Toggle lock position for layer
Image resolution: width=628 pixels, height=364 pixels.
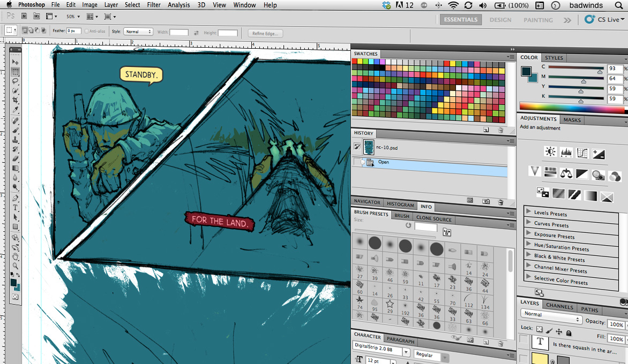[x=559, y=331]
